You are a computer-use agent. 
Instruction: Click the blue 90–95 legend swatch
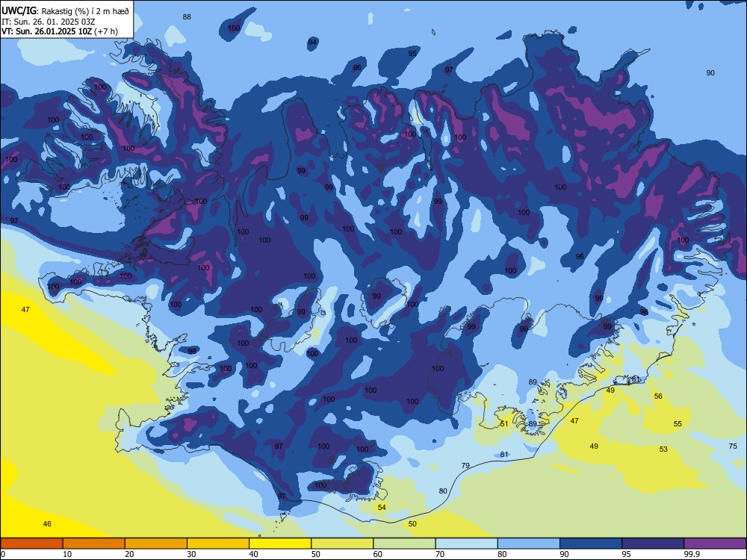point(591,544)
